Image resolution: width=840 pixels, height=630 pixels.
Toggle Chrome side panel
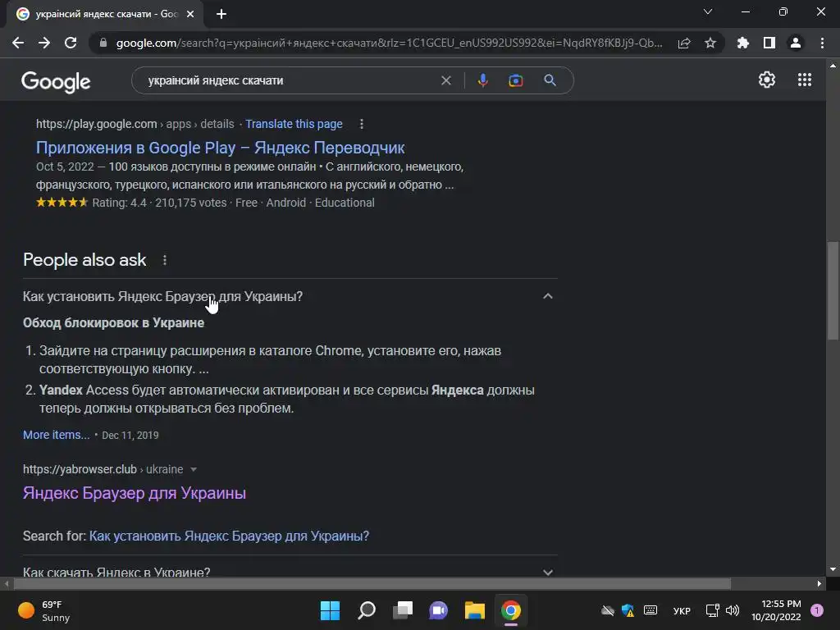pos(769,43)
